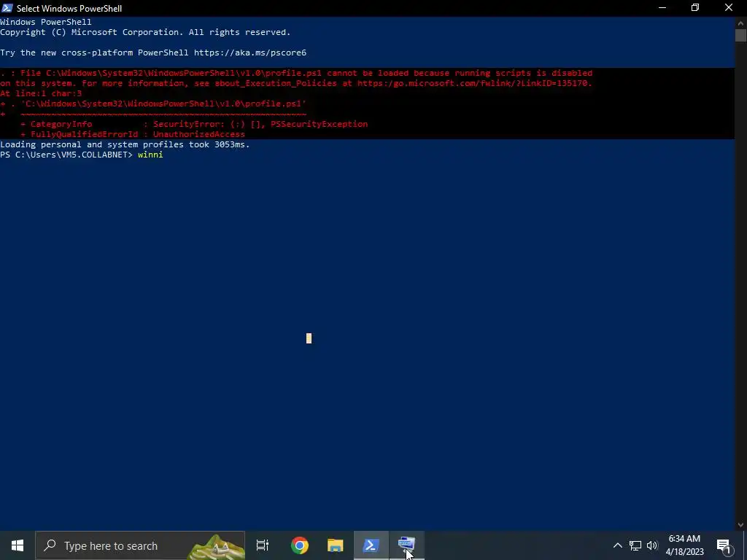The height and width of the screenshot is (560, 747).
Task: Open File Explorer from the taskbar
Action: pyautogui.click(x=336, y=545)
